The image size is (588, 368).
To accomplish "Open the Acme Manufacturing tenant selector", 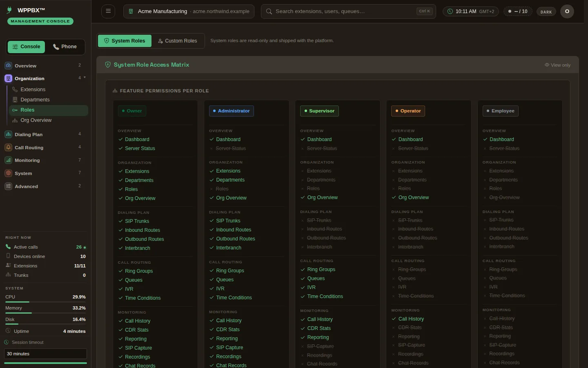I will (189, 11).
